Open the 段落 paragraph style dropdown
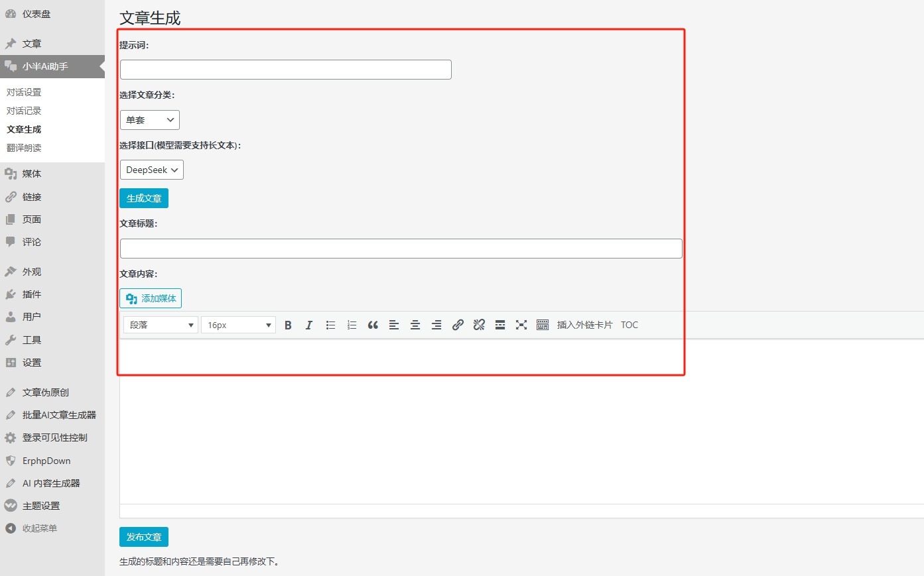This screenshot has width=924, height=576. point(160,325)
